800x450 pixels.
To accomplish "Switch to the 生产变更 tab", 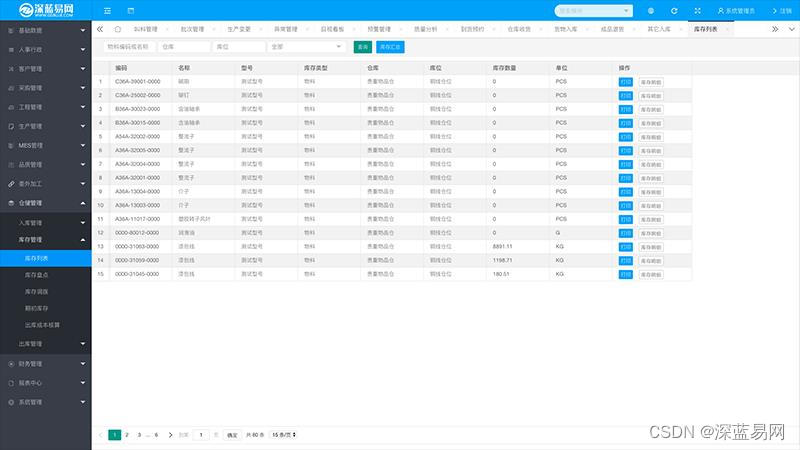I will click(x=239, y=29).
